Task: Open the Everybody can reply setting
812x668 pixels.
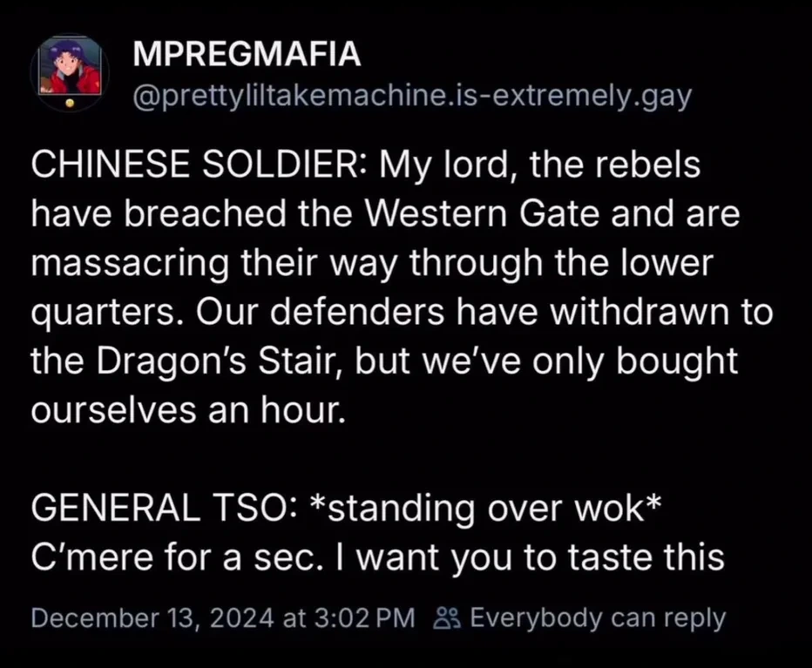Action: (x=597, y=618)
